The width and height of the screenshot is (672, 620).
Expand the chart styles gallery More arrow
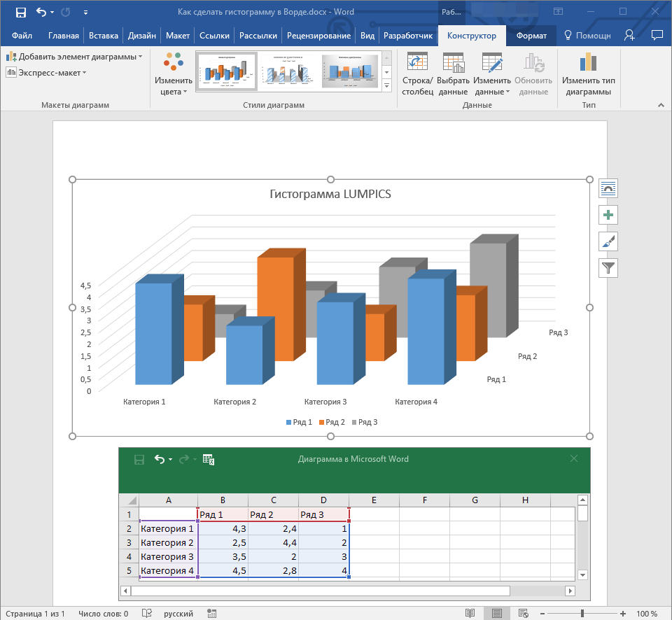(387, 85)
